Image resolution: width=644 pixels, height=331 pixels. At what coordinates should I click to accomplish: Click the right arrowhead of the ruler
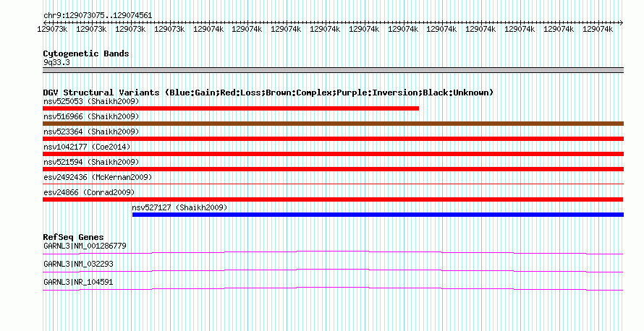click(621, 22)
